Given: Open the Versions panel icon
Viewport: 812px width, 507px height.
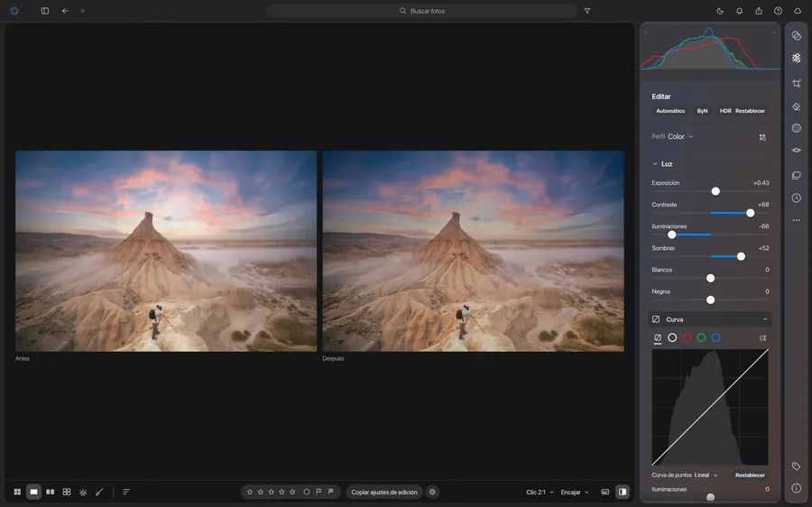Looking at the screenshot, I should [x=797, y=176].
